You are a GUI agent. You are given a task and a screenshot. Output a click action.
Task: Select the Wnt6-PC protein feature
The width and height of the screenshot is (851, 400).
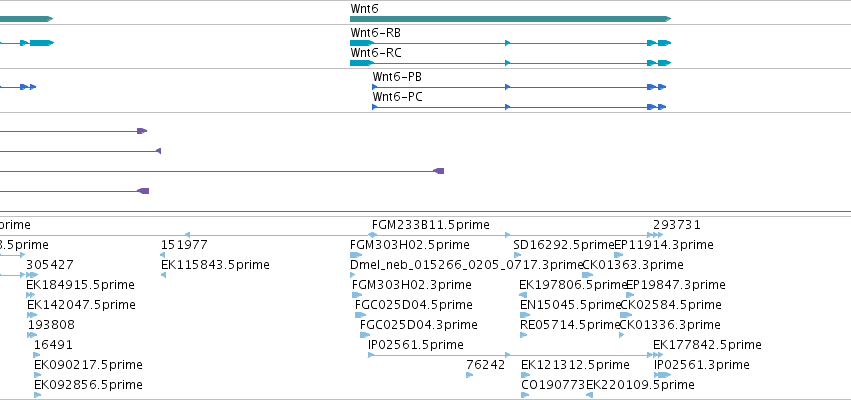[519, 107]
